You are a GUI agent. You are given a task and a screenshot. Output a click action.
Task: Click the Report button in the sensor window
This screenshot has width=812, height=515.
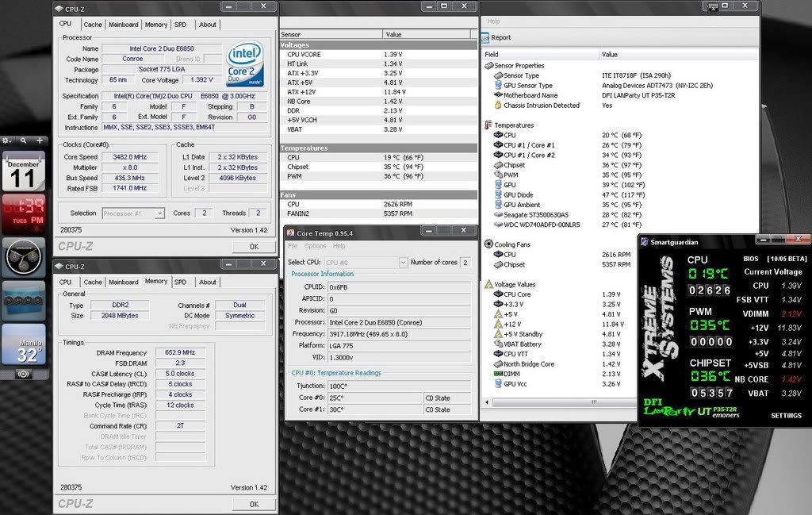point(496,37)
